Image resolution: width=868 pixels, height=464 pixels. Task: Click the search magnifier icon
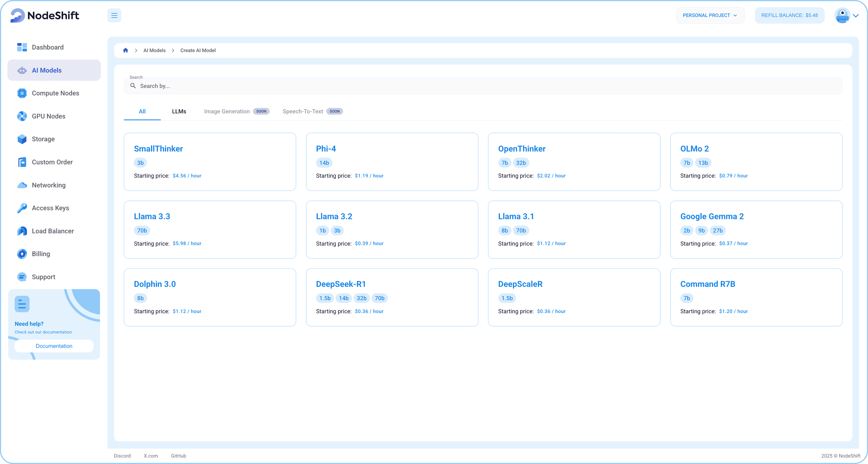tap(133, 86)
